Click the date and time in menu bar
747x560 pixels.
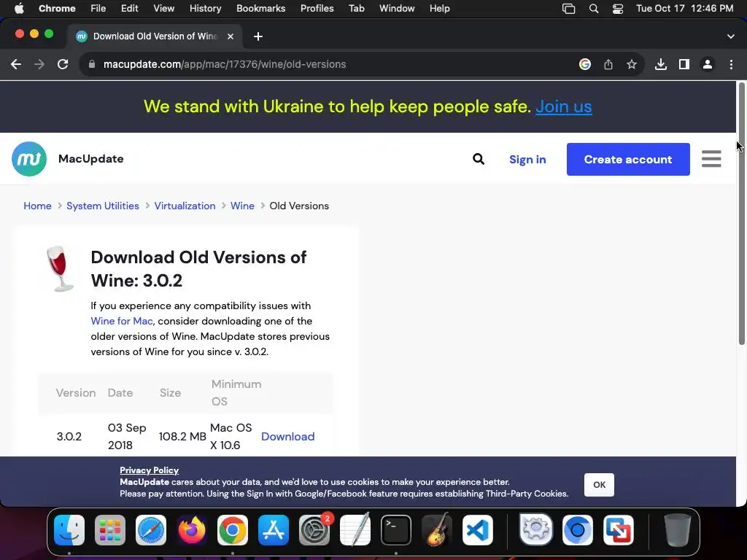click(x=684, y=8)
